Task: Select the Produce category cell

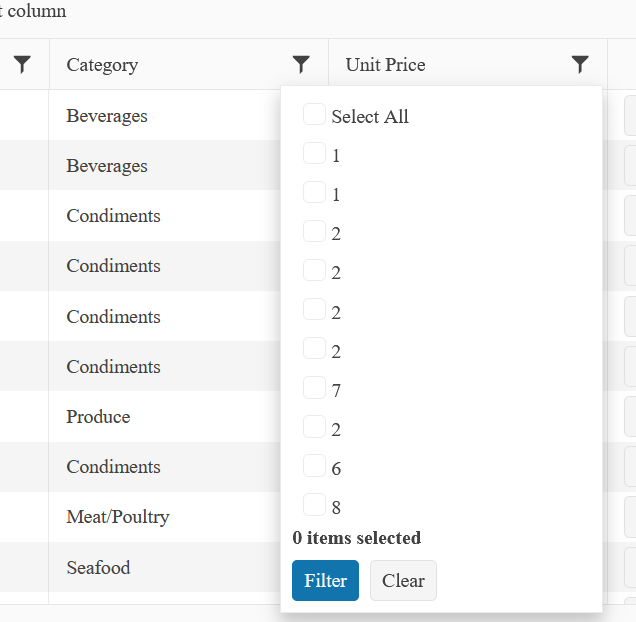Action: (98, 417)
